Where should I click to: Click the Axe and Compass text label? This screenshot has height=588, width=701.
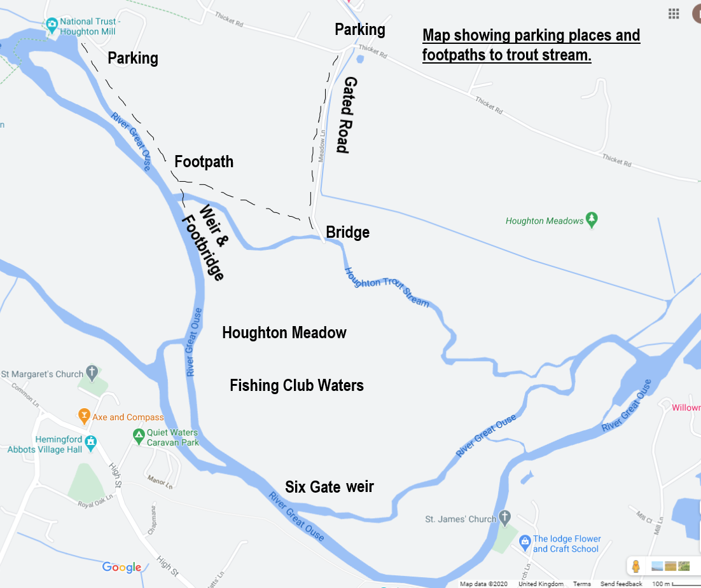128,417
